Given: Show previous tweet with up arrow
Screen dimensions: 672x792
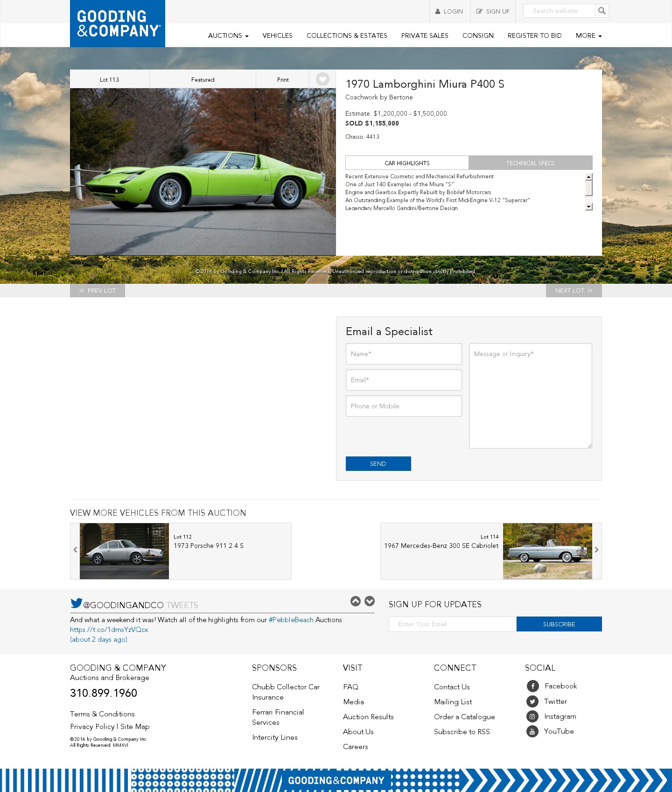Looking at the screenshot, I should click(356, 601).
